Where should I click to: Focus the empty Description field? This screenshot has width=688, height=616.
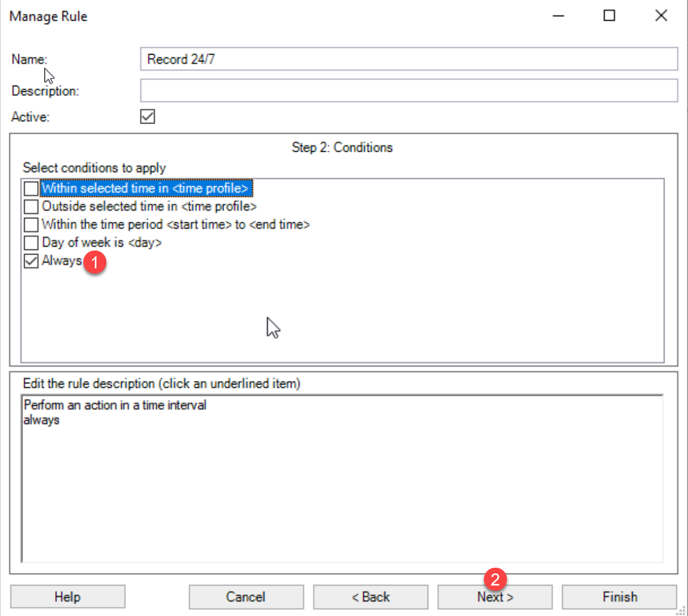408,91
